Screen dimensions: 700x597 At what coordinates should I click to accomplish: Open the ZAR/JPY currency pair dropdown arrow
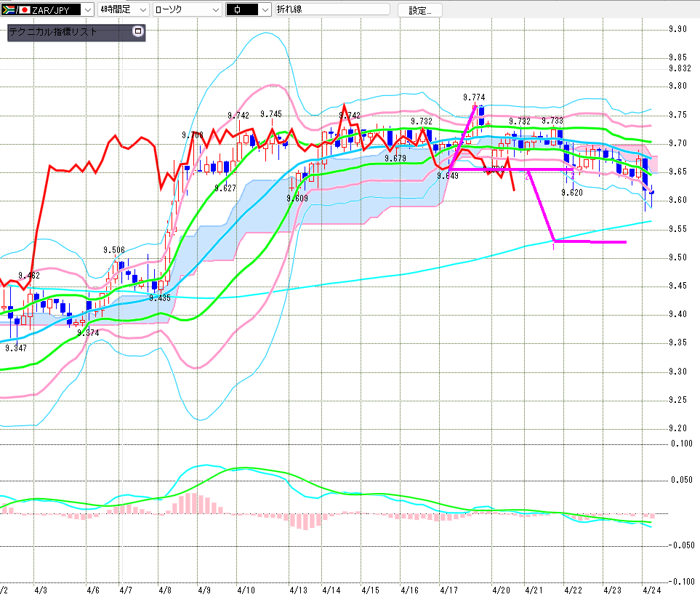[x=88, y=9]
